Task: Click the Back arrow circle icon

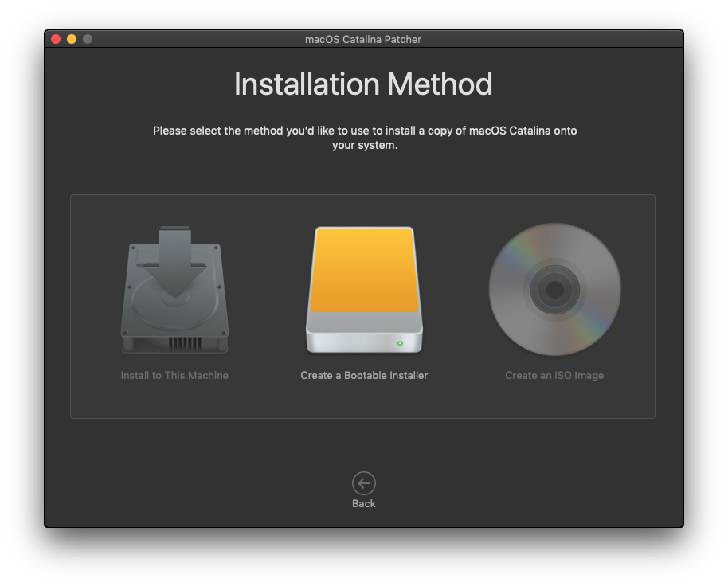Action: click(x=363, y=483)
